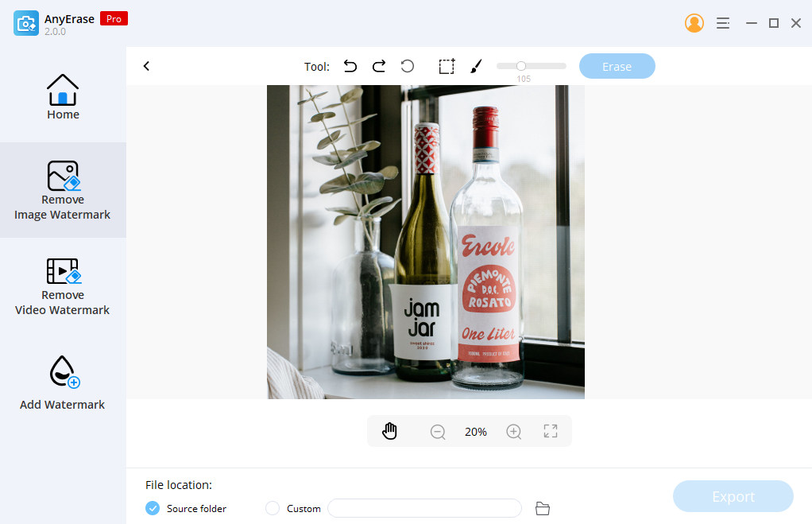Open Remove Video Watermark section
This screenshot has height=524, width=812.
click(63, 286)
